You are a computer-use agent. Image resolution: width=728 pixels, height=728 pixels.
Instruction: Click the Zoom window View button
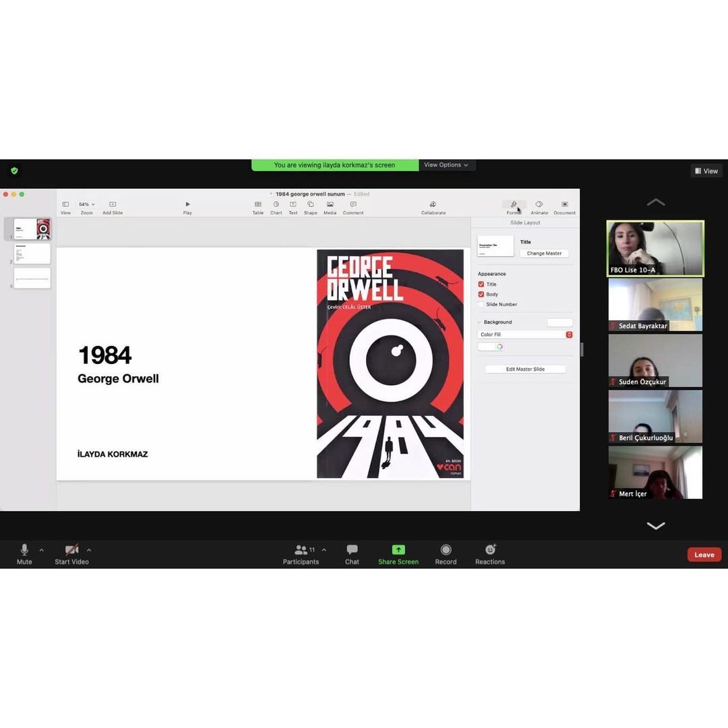pyautogui.click(x=706, y=171)
